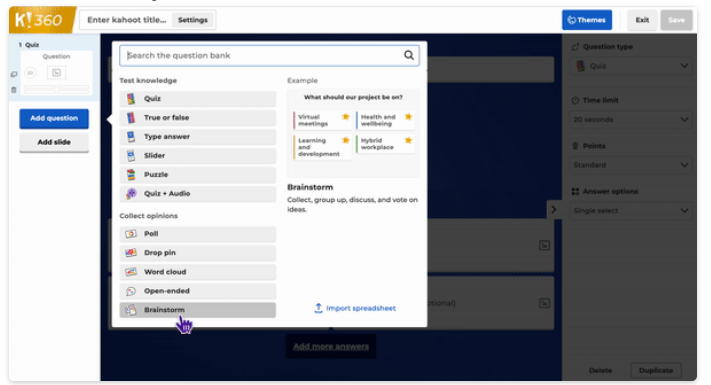Screen dimensions: 711x385
Task: Click the duplicate icon beside question thumbnail
Action: coord(14,74)
